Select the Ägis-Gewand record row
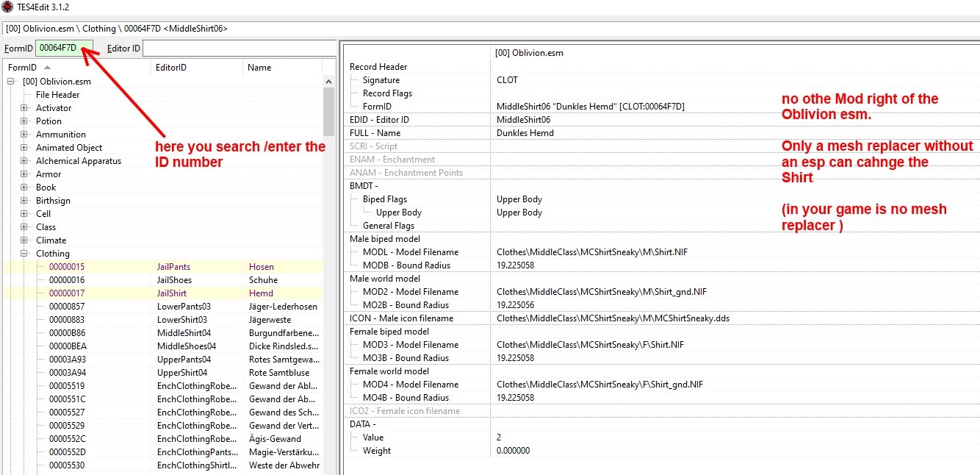 click(x=163, y=439)
